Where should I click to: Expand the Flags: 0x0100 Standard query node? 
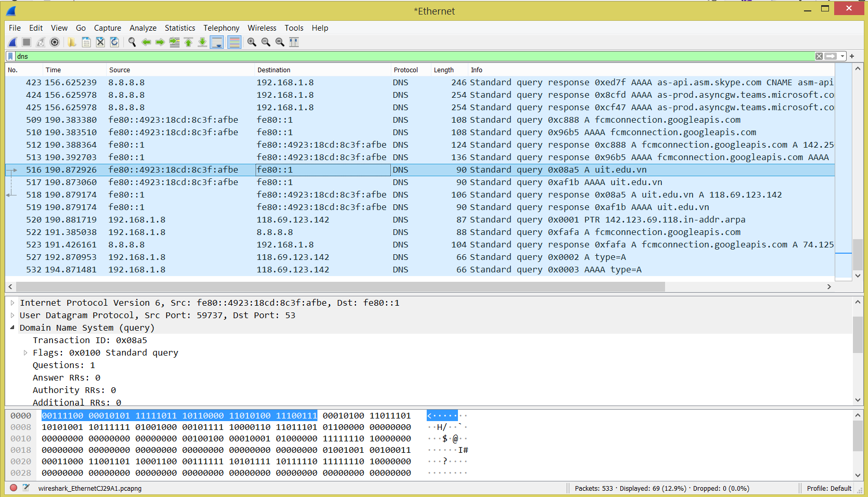(25, 352)
